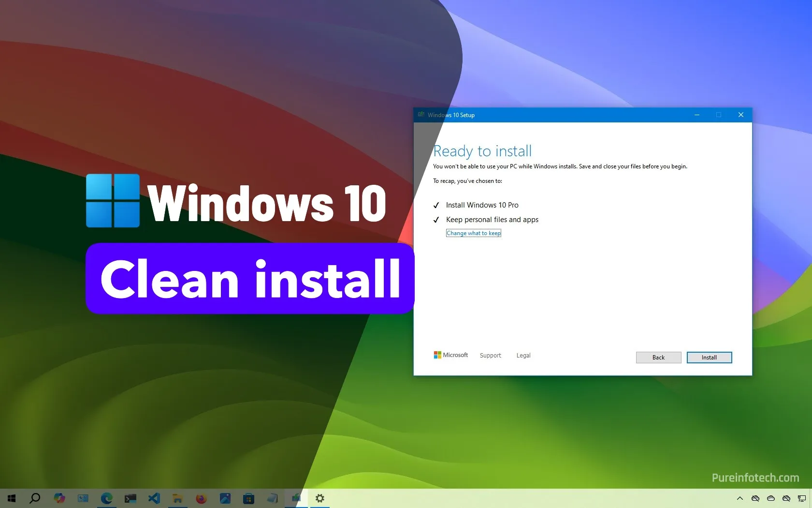Expand hidden icons in the system tray
The image size is (812, 508).
click(739, 498)
